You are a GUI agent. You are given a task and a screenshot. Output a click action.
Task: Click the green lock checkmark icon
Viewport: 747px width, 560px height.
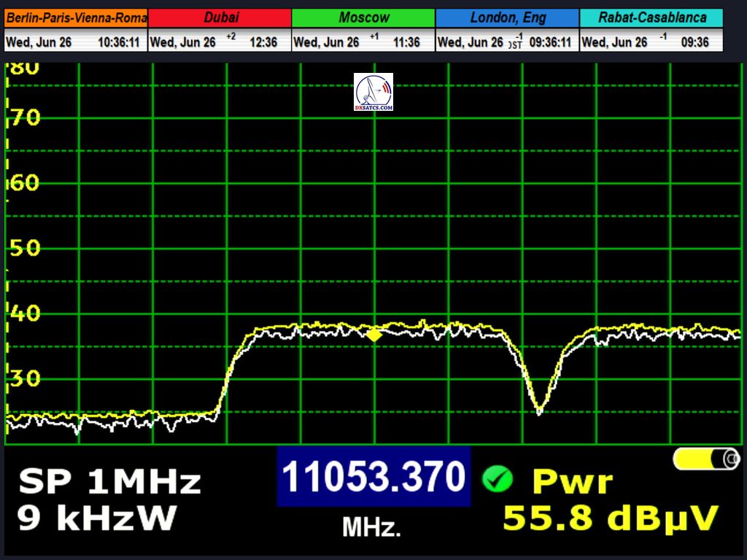click(497, 479)
